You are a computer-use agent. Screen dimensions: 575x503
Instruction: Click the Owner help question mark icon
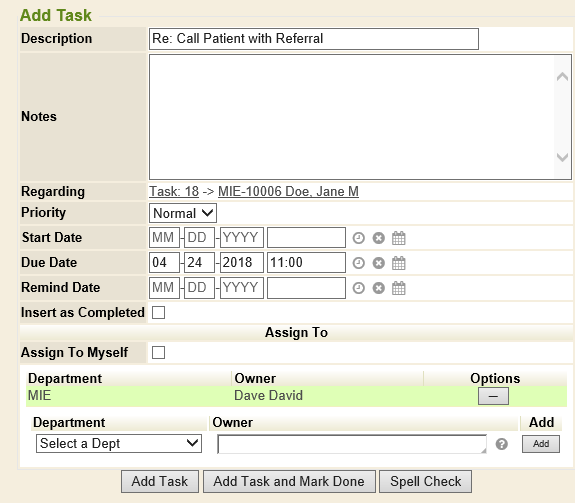tap(502, 444)
